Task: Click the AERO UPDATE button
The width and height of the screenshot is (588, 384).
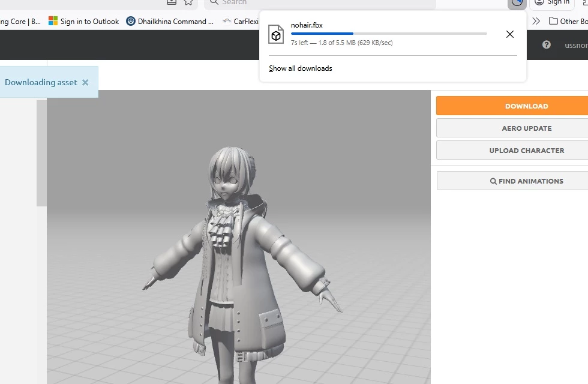Action: point(512,128)
